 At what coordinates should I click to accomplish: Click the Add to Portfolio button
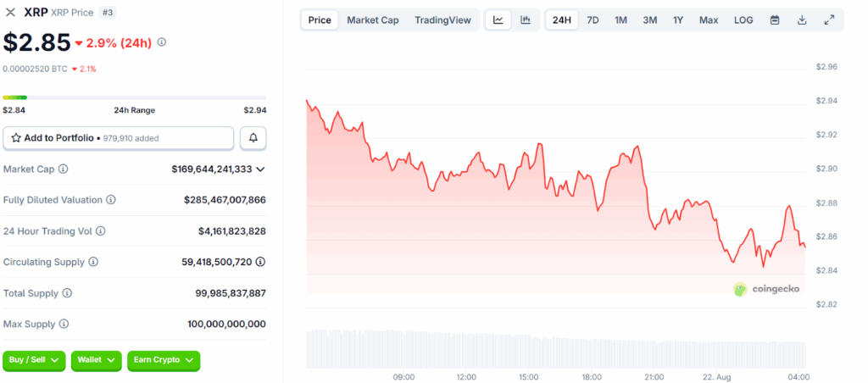click(119, 138)
